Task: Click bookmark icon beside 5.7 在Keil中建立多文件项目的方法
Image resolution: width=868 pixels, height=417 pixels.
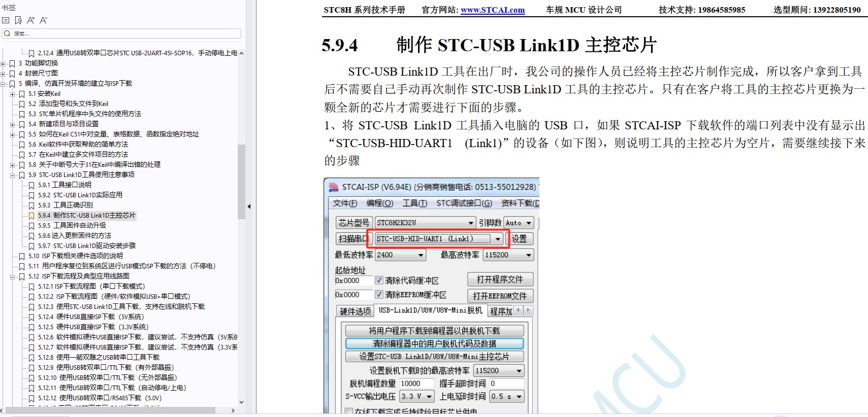Action: pyautogui.click(x=22, y=155)
